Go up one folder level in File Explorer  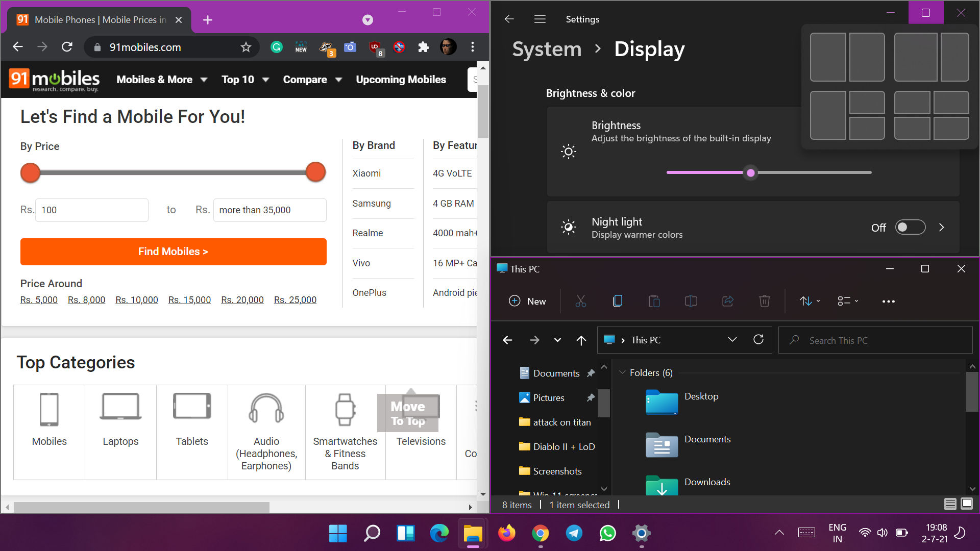(581, 340)
